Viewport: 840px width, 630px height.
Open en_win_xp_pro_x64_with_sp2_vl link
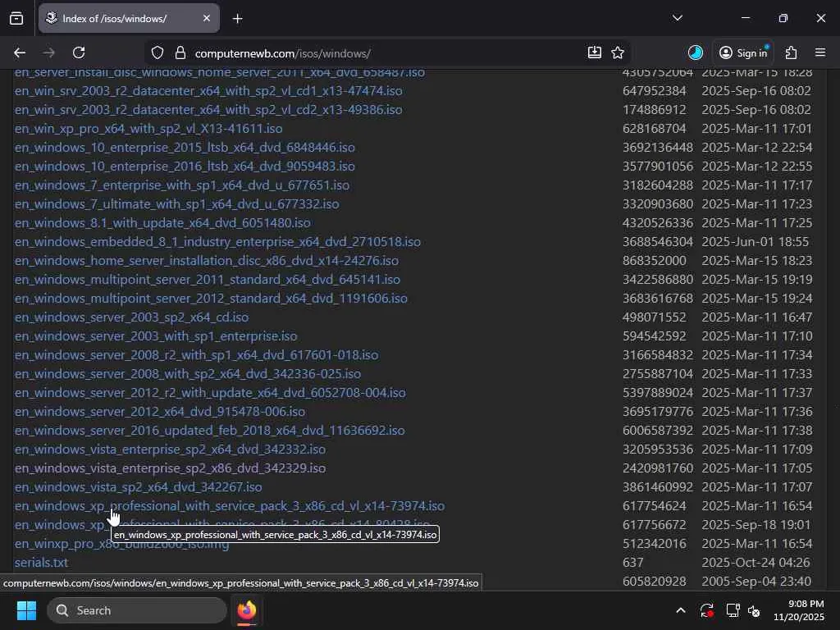click(148, 129)
